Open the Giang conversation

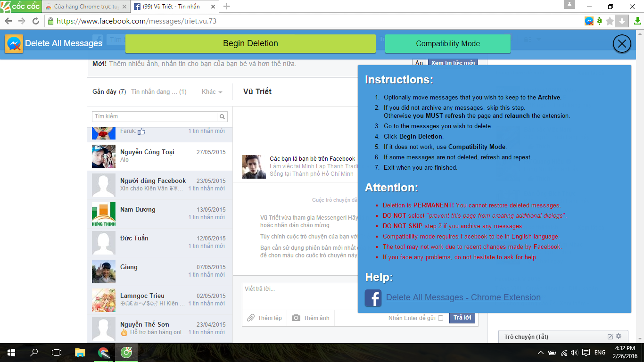160,271
